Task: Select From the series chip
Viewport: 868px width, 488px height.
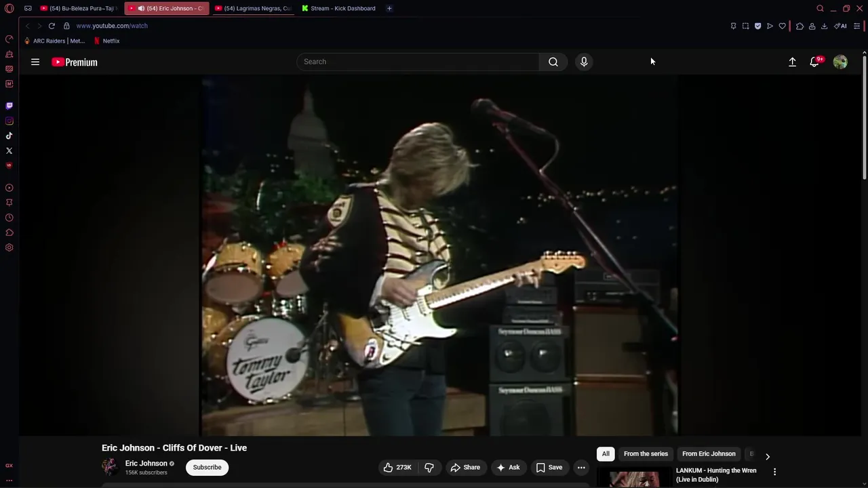Action: tap(646, 454)
